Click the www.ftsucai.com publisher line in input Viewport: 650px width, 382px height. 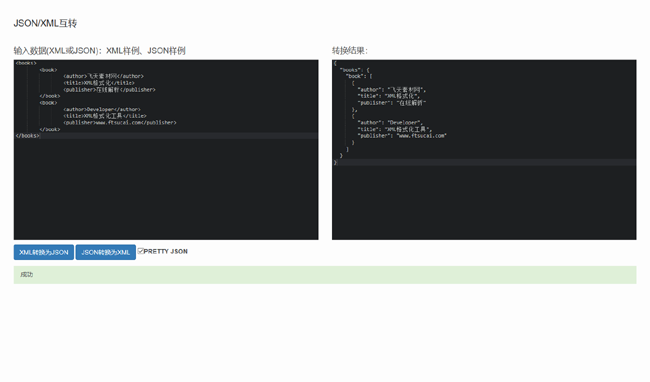[120, 123]
